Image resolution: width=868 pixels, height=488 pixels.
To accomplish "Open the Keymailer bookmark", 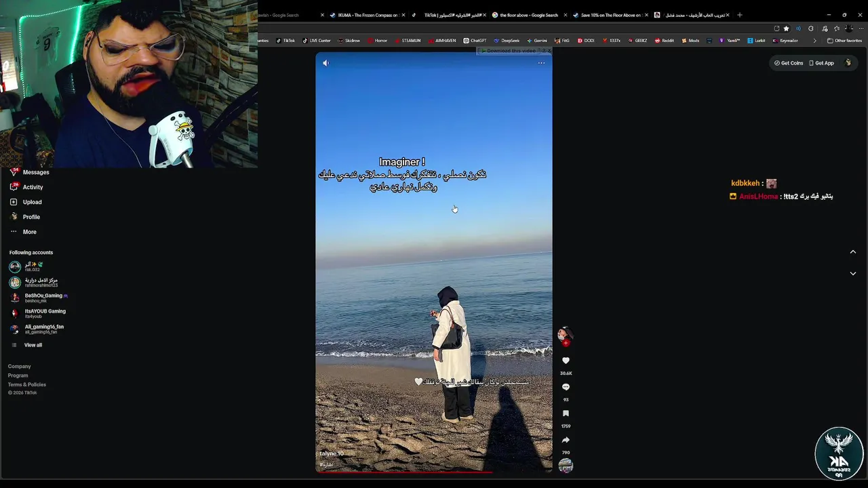I will [785, 41].
